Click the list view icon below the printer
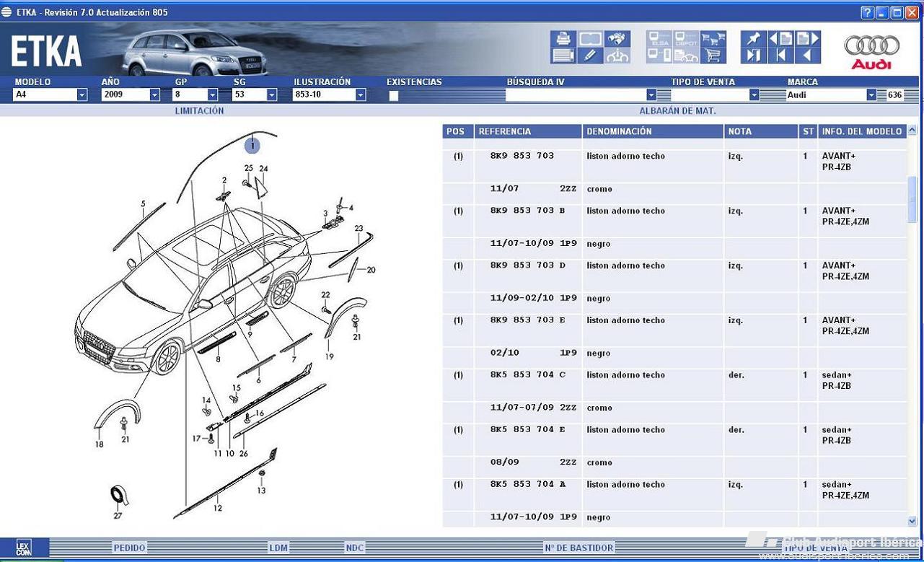The height and width of the screenshot is (562, 924). (x=563, y=56)
